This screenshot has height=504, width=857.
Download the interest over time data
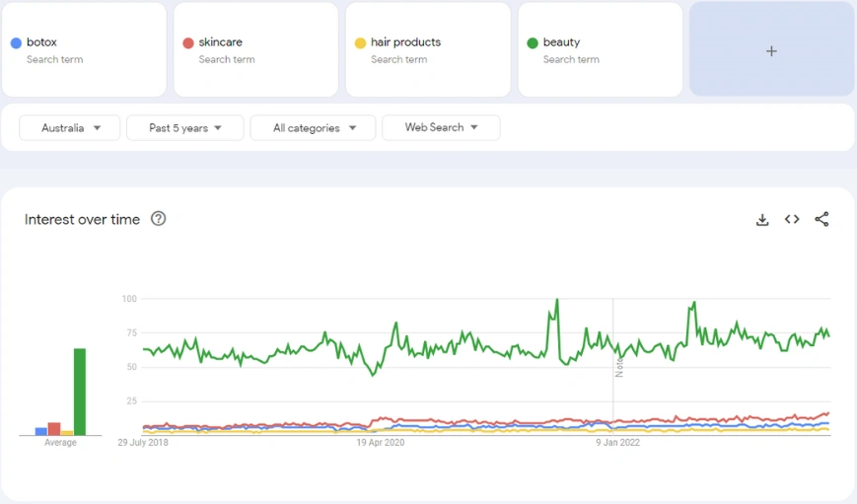762,220
